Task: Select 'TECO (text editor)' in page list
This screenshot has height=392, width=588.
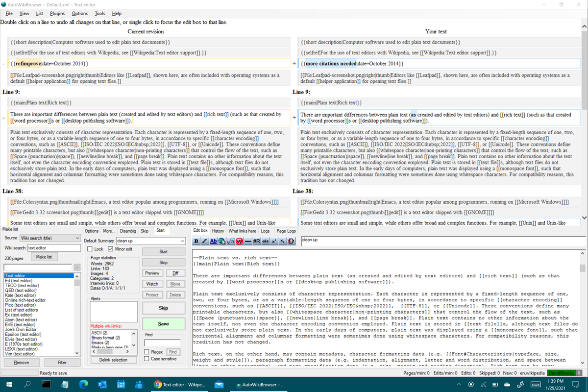Action: (x=22, y=285)
